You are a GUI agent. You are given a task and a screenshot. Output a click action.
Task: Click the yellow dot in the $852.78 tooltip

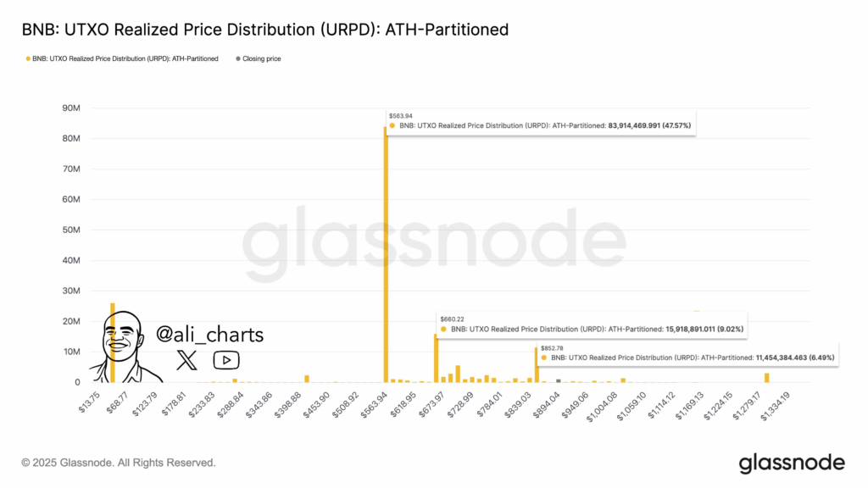[x=543, y=358]
